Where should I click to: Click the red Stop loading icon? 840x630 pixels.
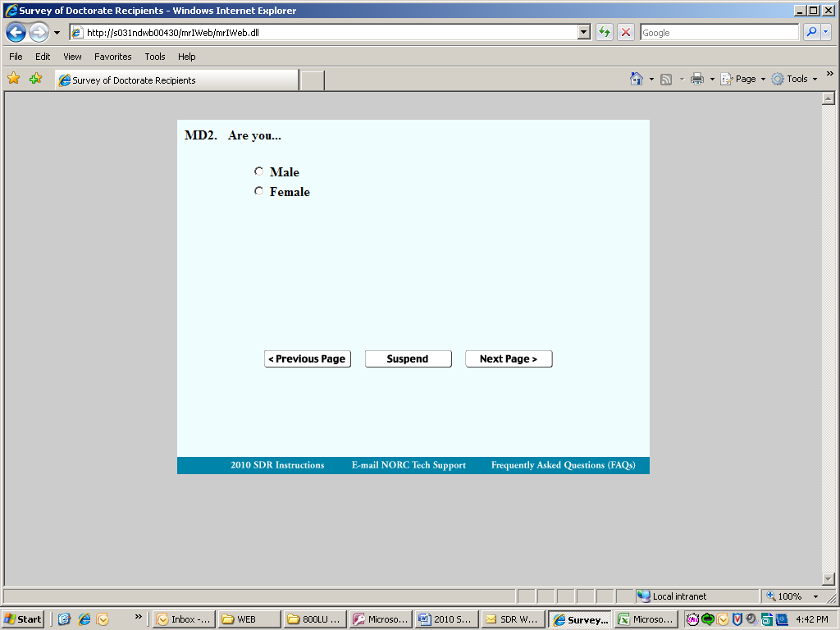tap(625, 32)
